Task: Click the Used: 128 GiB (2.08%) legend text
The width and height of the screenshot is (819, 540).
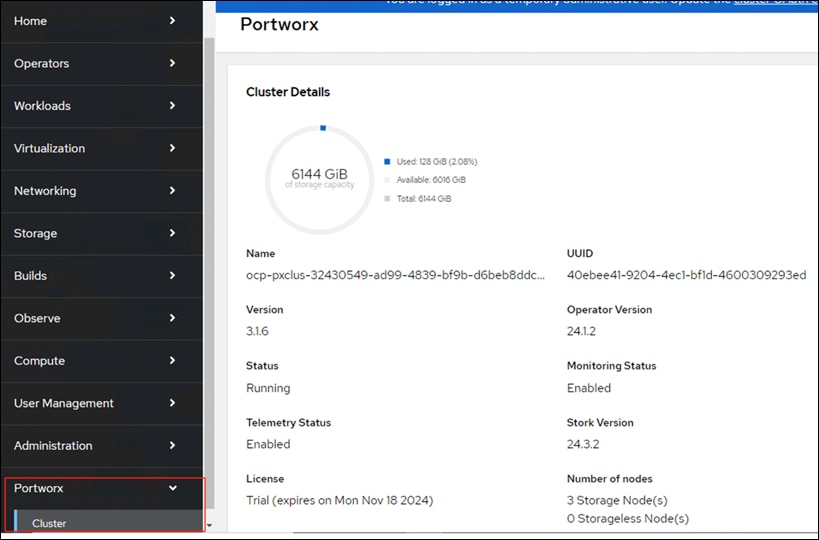Action: (x=437, y=161)
